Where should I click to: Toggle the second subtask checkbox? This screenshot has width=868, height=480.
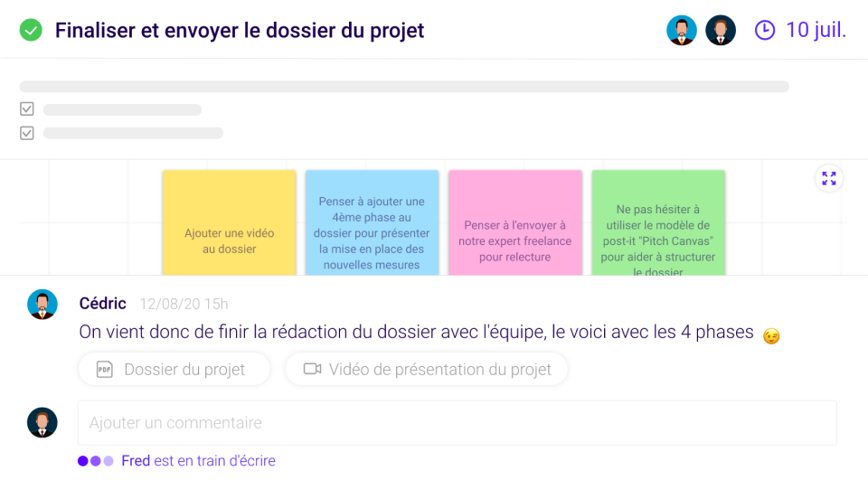coord(27,133)
